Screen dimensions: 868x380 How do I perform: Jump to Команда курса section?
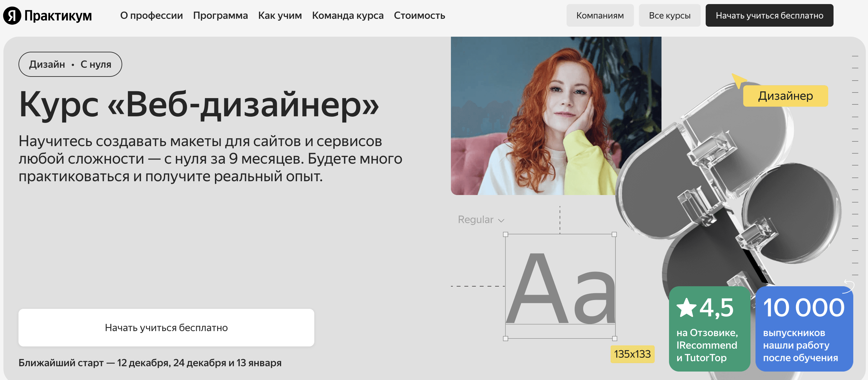tap(348, 15)
